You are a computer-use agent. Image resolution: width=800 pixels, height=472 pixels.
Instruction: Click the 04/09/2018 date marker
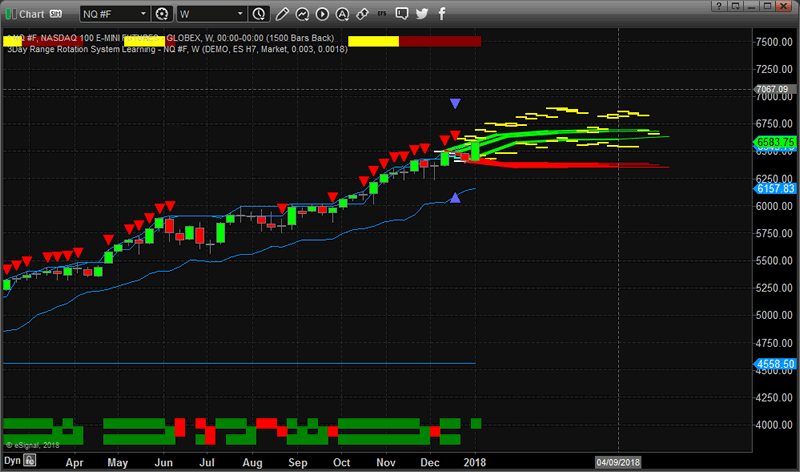tap(618, 463)
